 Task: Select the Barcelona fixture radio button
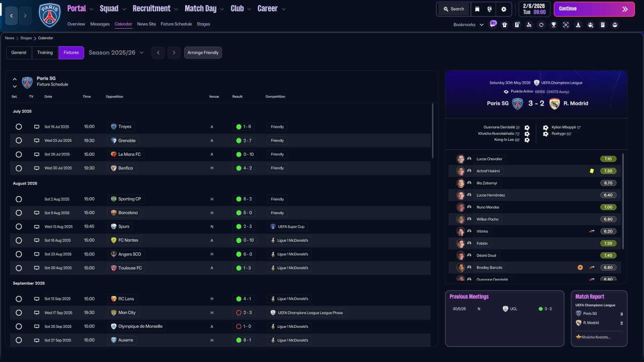pyautogui.click(x=19, y=213)
